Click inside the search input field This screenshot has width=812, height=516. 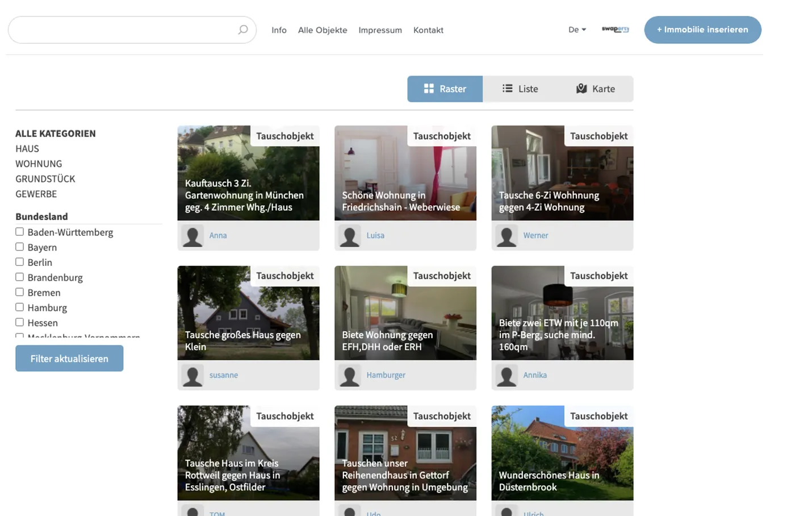point(122,30)
